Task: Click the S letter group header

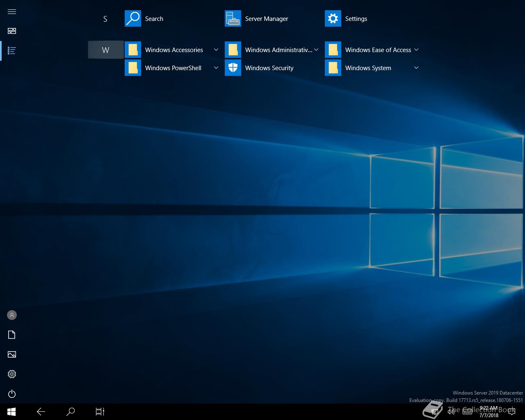Action: pos(105,19)
